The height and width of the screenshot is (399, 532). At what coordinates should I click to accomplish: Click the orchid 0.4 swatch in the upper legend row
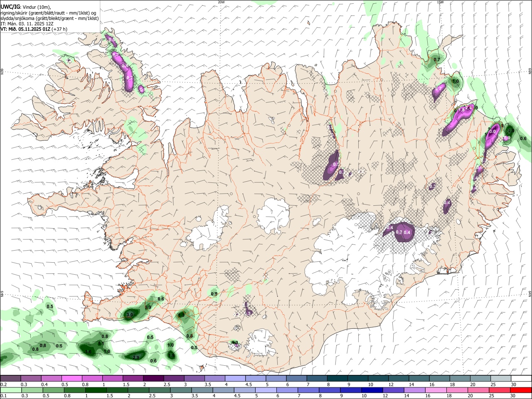pyautogui.click(x=51, y=378)
